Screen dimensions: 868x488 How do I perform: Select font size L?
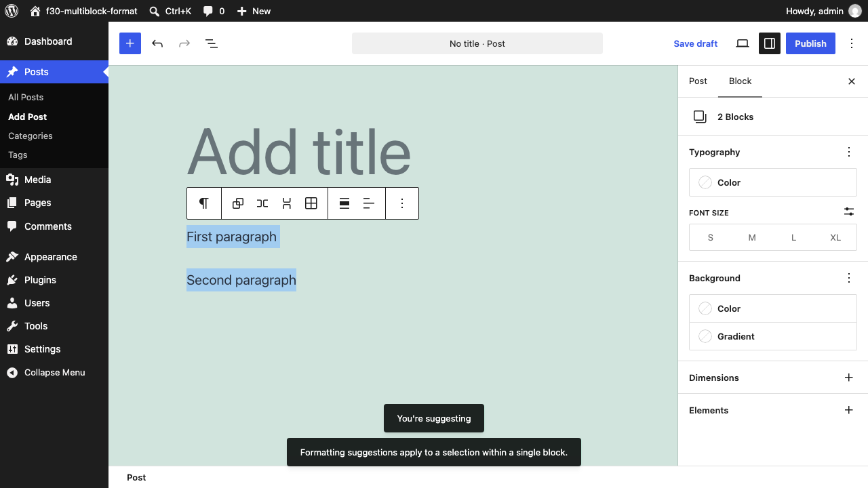(x=794, y=237)
